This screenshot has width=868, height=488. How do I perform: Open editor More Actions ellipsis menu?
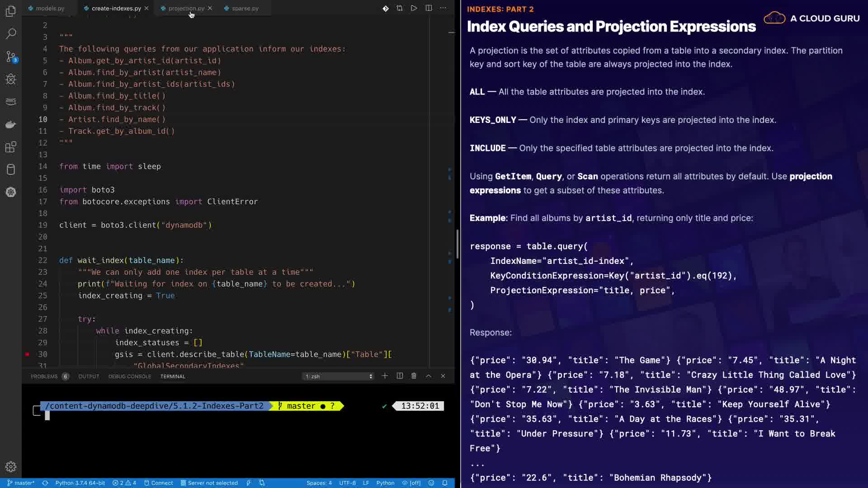(443, 8)
